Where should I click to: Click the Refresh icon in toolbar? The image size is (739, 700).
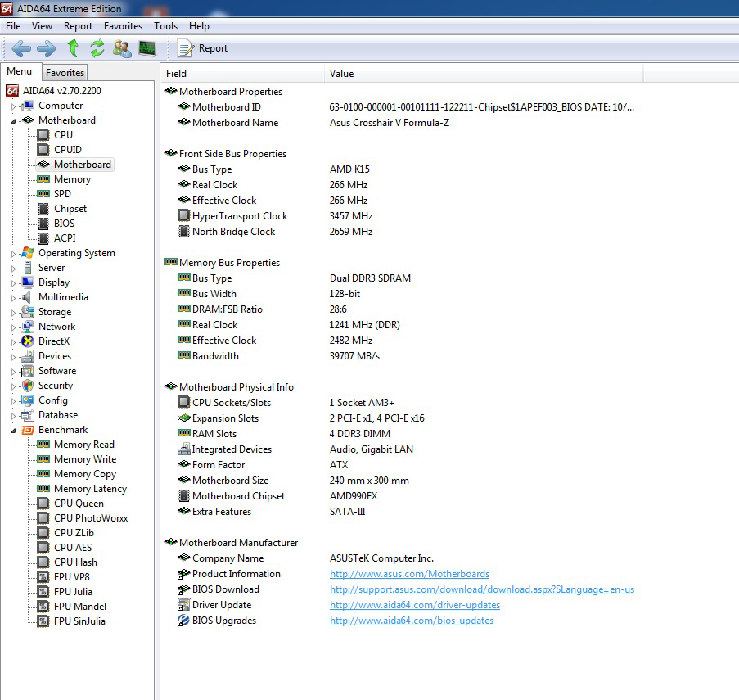click(x=97, y=48)
